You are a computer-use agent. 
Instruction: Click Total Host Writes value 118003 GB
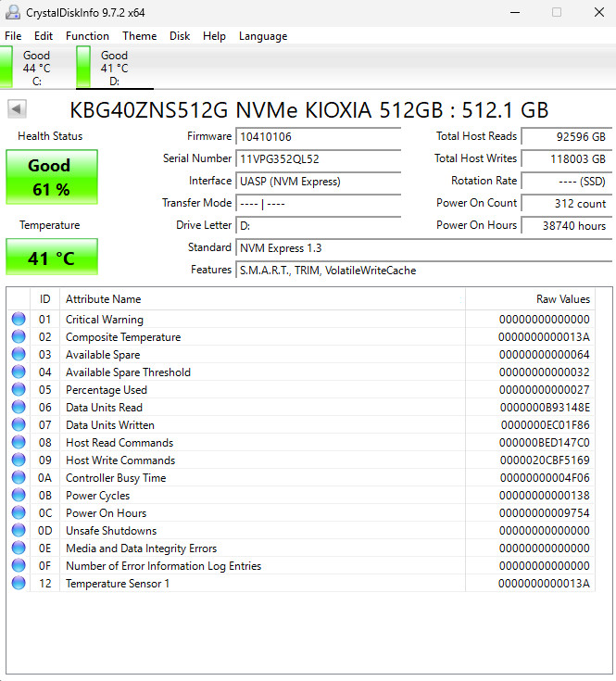pyautogui.click(x=567, y=159)
